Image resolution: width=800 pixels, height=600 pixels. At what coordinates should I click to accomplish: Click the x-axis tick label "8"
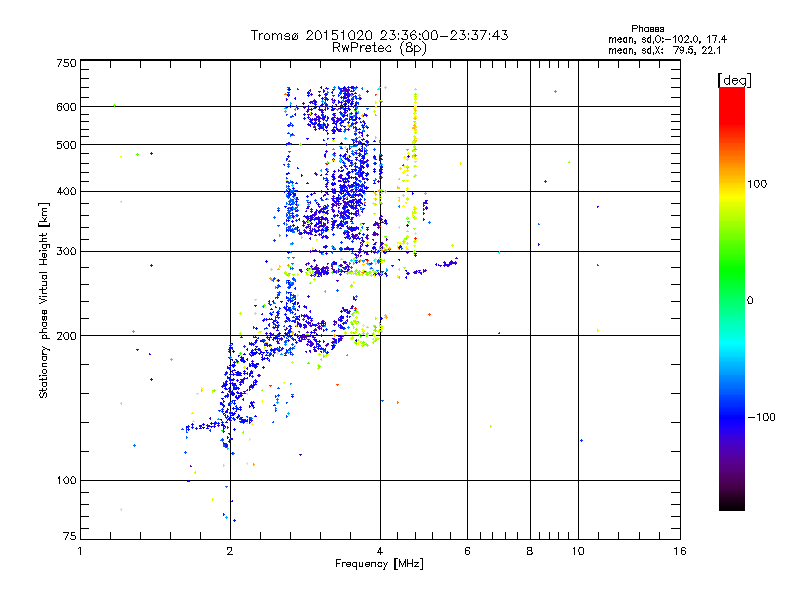530,551
